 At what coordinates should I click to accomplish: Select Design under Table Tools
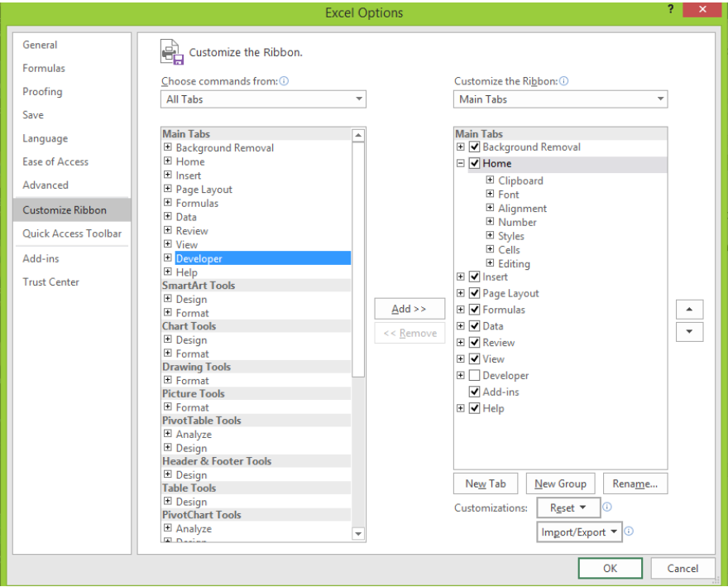(191, 502)
